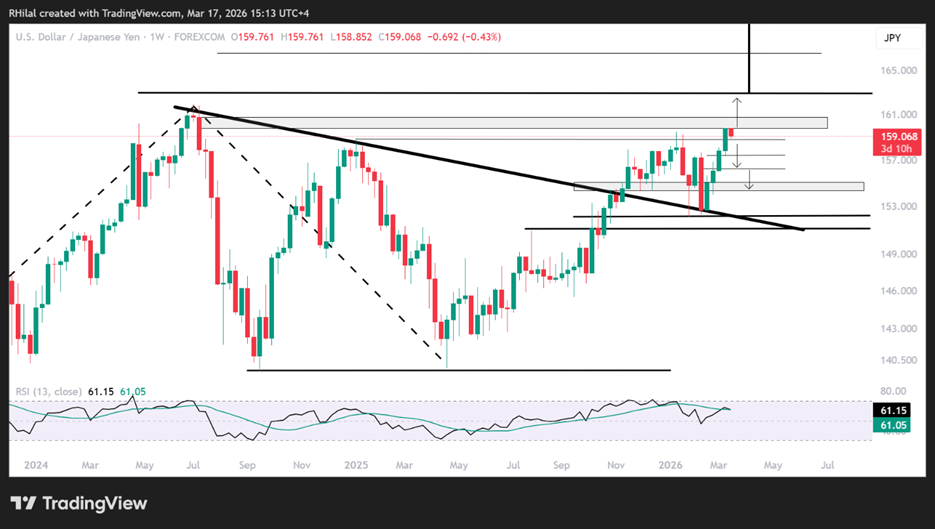Click the 2025 time axis label

(x=356, y=465)
